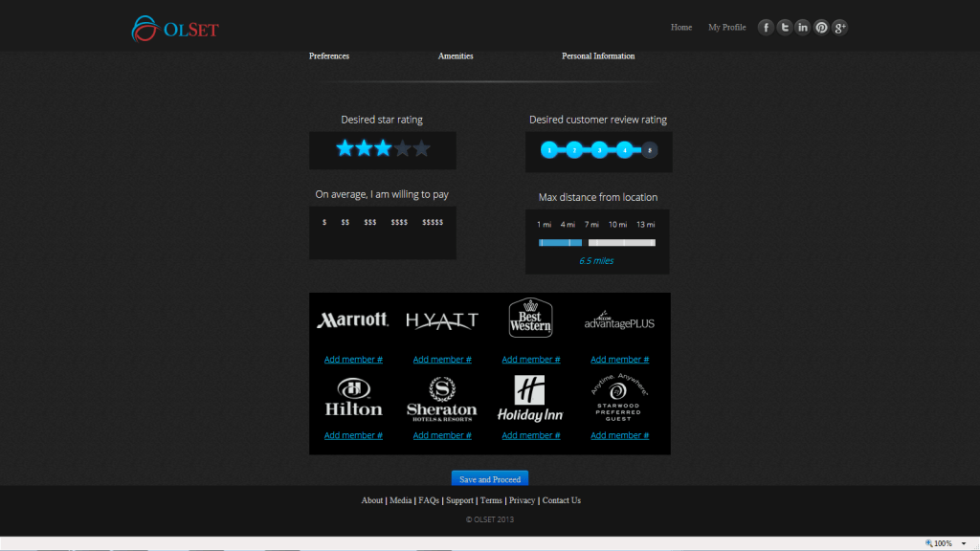980x551 pixels.
Task: Set star rating to three stars
Action: click(383, 148)
